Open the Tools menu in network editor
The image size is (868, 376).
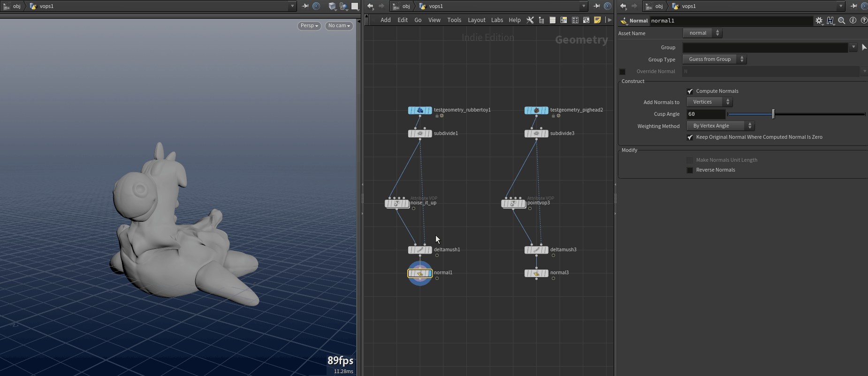454,20
